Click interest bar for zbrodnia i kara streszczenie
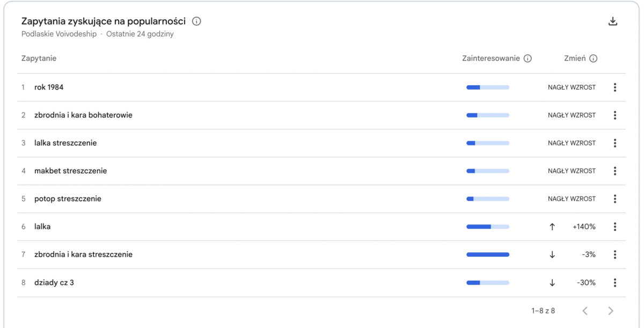Viewport: 644px width, 328px height. tap(488, 255)
